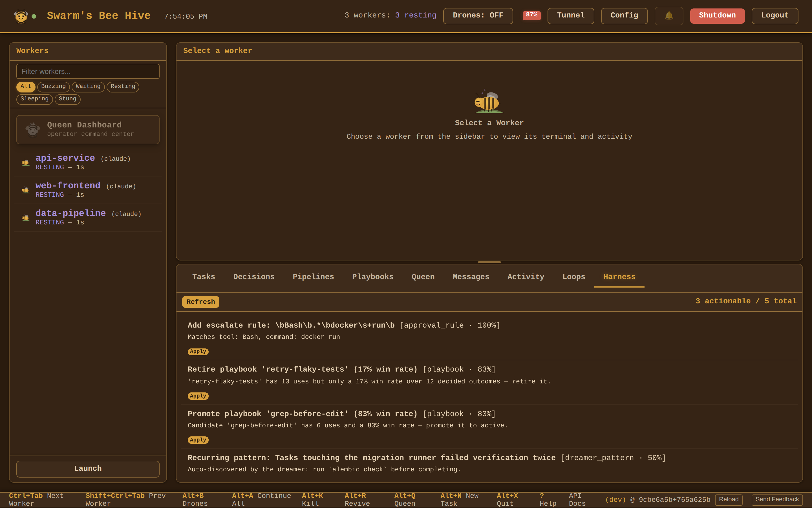Click Alt+X Quit shortcut
812x508 pixels.
(x=507, y=500)
